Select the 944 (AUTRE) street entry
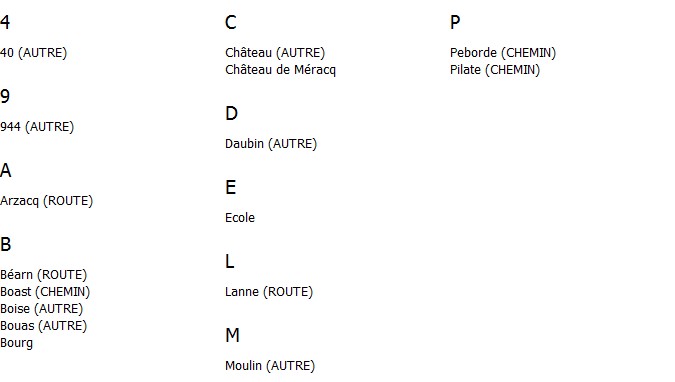 point(37,127)
